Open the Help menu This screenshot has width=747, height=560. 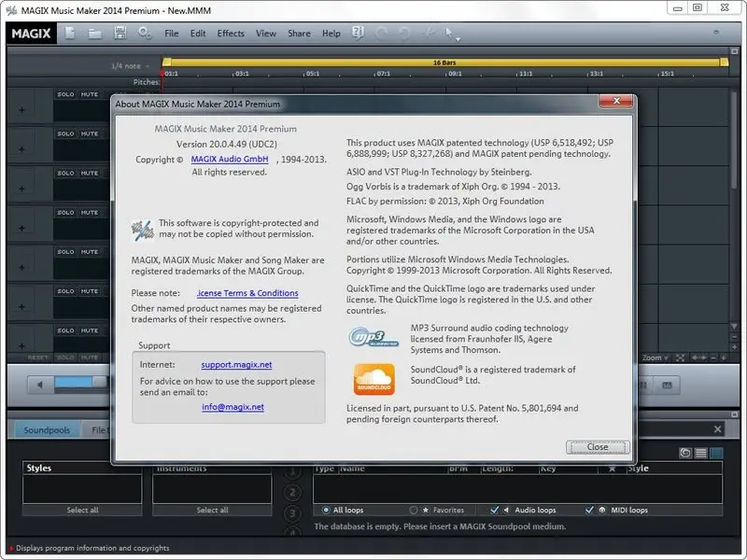(331, 34)
